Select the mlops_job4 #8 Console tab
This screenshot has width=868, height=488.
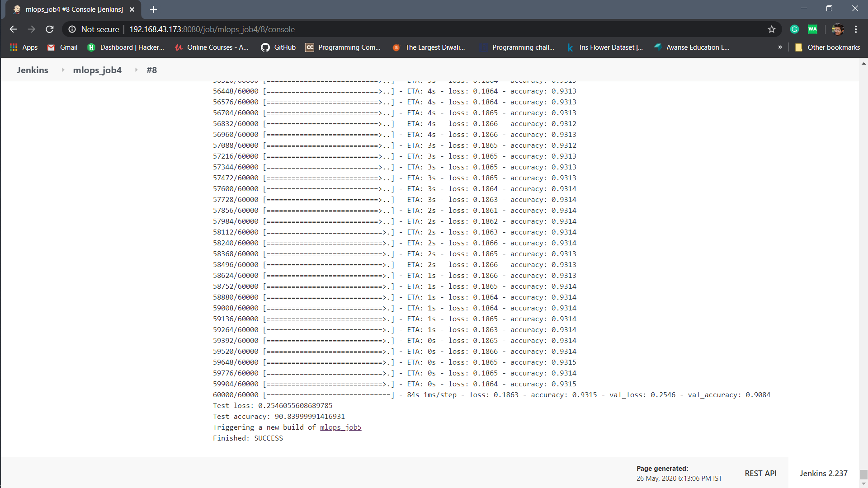pyautogui.click(x=74, y=9)
